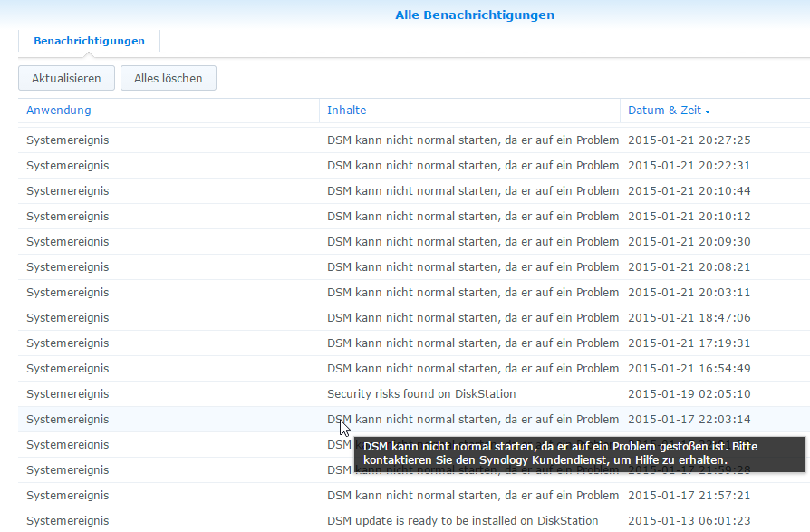This screenshot has width=810, height=532.
Task: Click the Alle Benachrichtigungen window title
Action: pos(475,15)
